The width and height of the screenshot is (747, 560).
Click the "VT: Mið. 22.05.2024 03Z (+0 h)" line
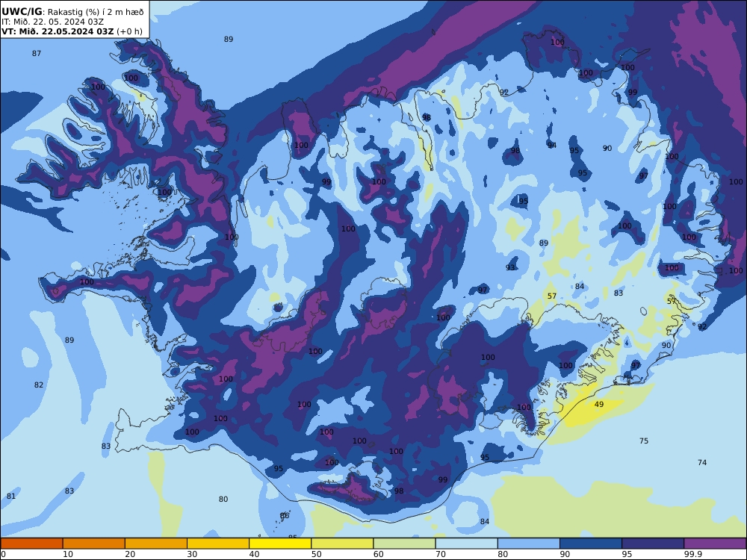[x=72, y=31]
